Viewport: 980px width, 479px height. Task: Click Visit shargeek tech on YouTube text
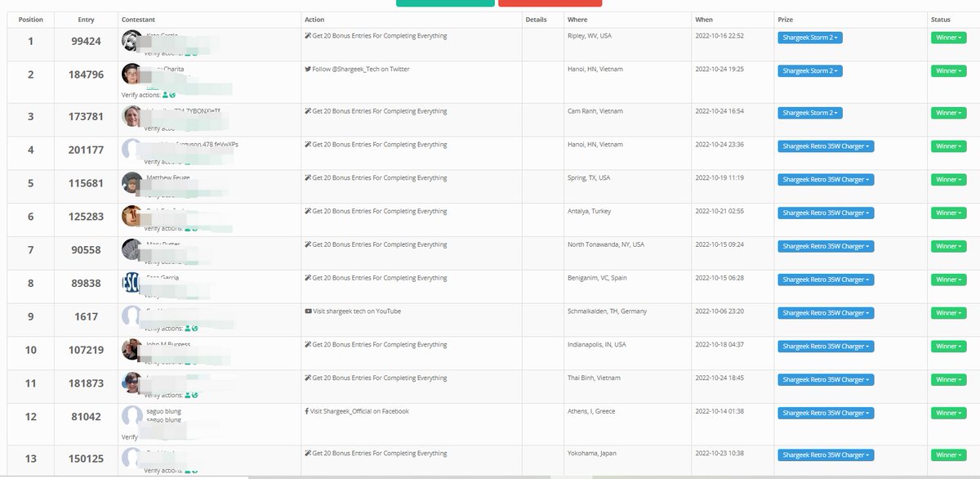[357, 311]
